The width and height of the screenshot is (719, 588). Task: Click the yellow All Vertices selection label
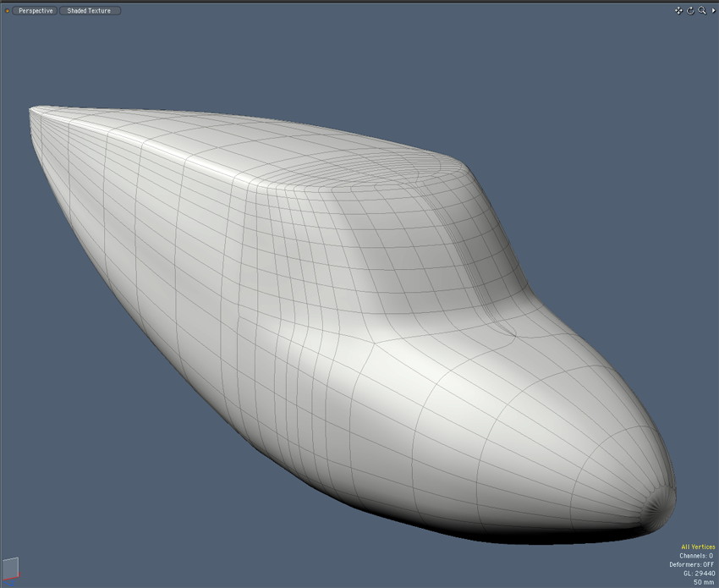pos(697,547)
